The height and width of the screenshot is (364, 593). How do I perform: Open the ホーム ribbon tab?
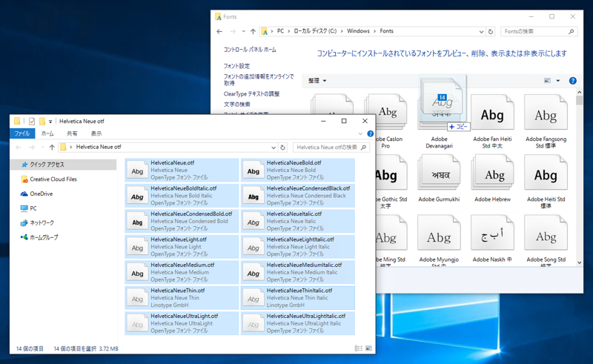coord(47,133)
